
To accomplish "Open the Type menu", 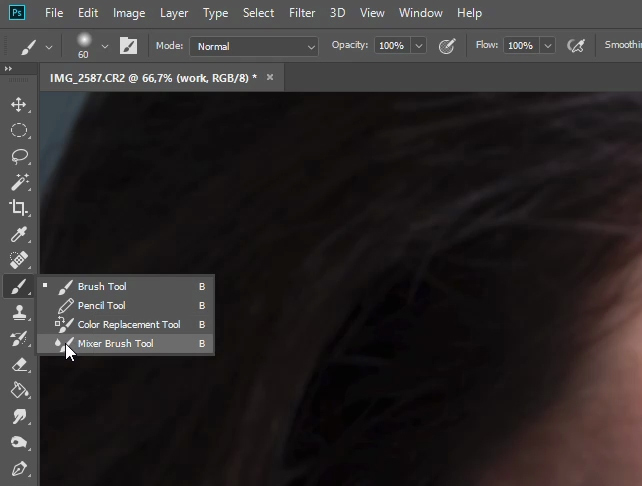I will point(215,13).
